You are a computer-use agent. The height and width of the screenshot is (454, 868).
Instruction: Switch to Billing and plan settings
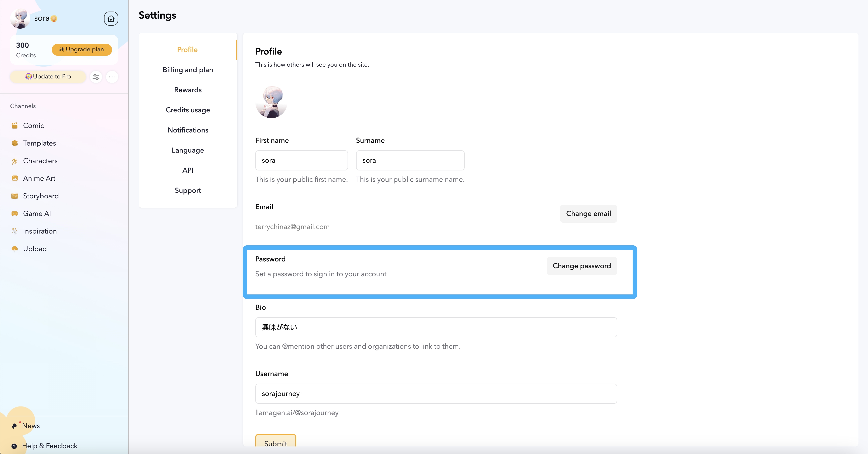coord(188,70)
